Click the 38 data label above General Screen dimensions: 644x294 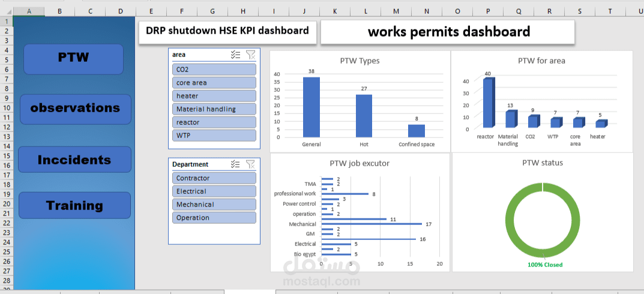click(311, 71)
